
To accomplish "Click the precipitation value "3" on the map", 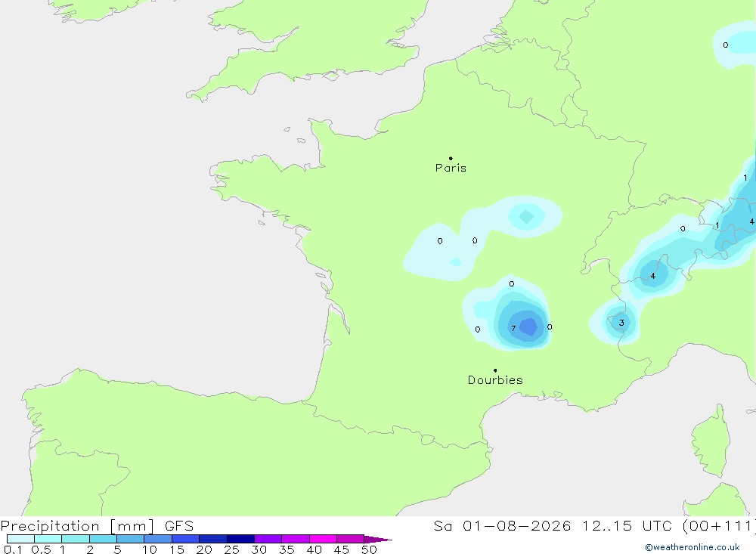I will click(x=621, y=323).
